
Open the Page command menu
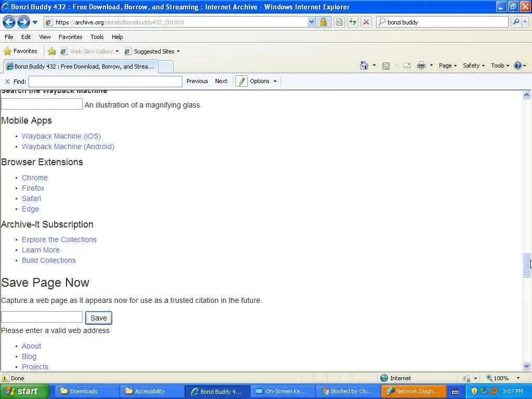click(x=447, y=65)
